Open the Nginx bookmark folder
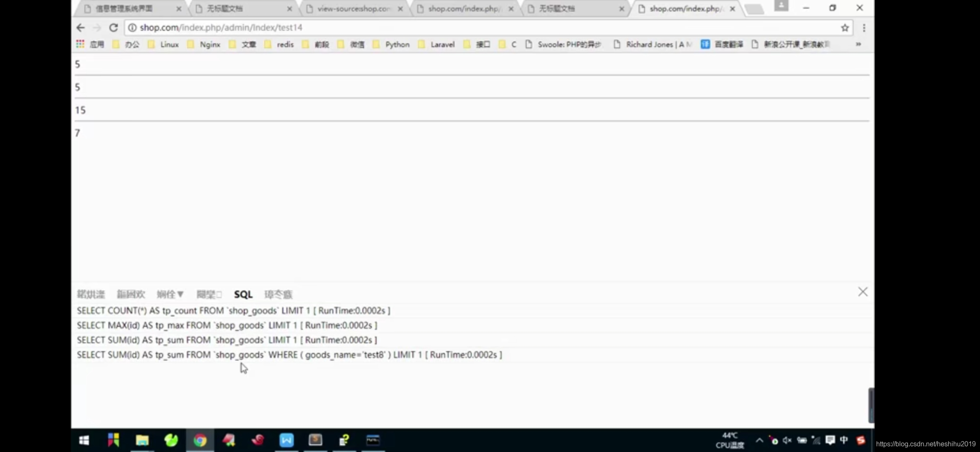 coord(204,44)
